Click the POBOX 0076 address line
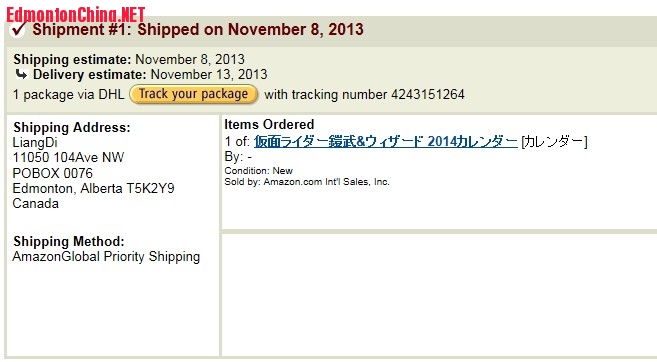This screenshot has height=362, width=657. tap(53, 173)
